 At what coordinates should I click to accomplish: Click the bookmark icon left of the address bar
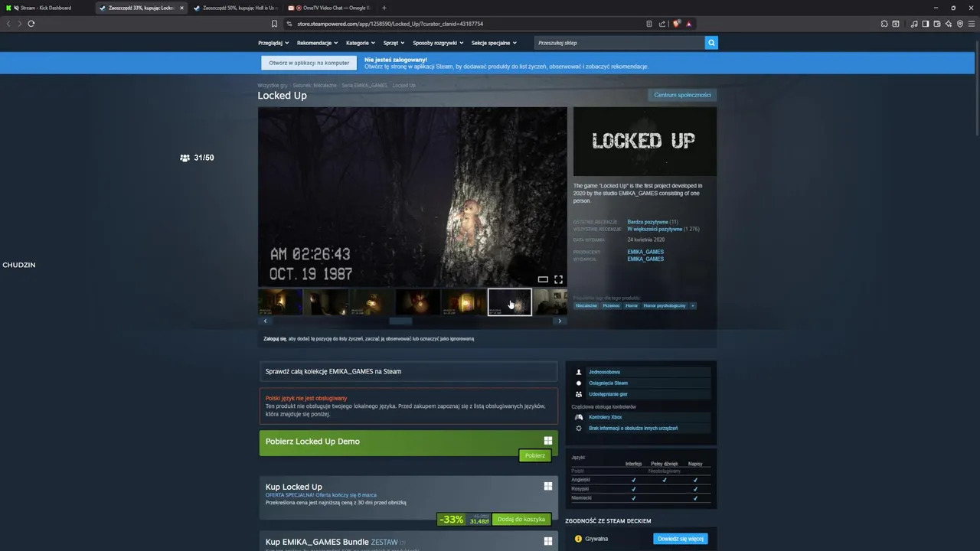[274, 24]
